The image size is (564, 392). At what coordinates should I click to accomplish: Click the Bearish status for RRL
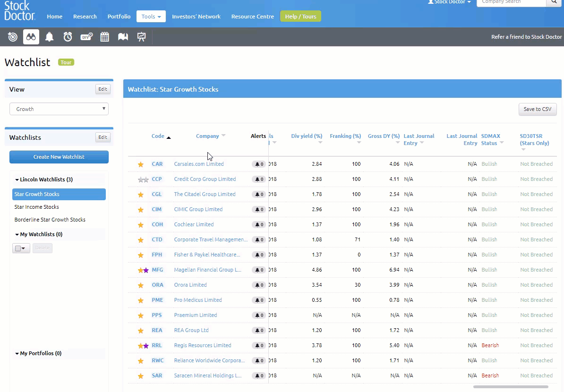tap(490, 345)
